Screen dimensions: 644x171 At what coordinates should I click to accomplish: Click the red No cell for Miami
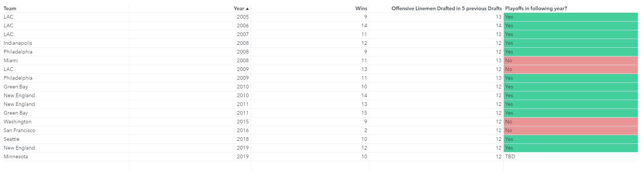point(570,60)
